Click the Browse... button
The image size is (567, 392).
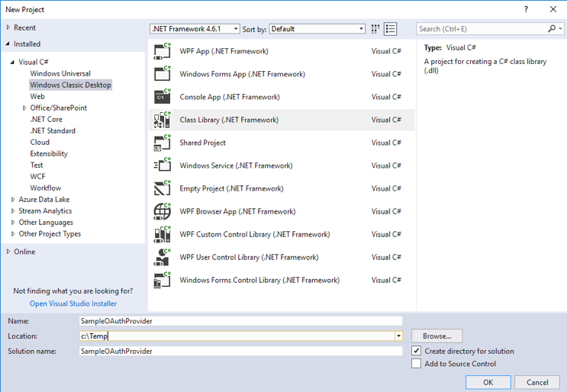coord(437,336)
